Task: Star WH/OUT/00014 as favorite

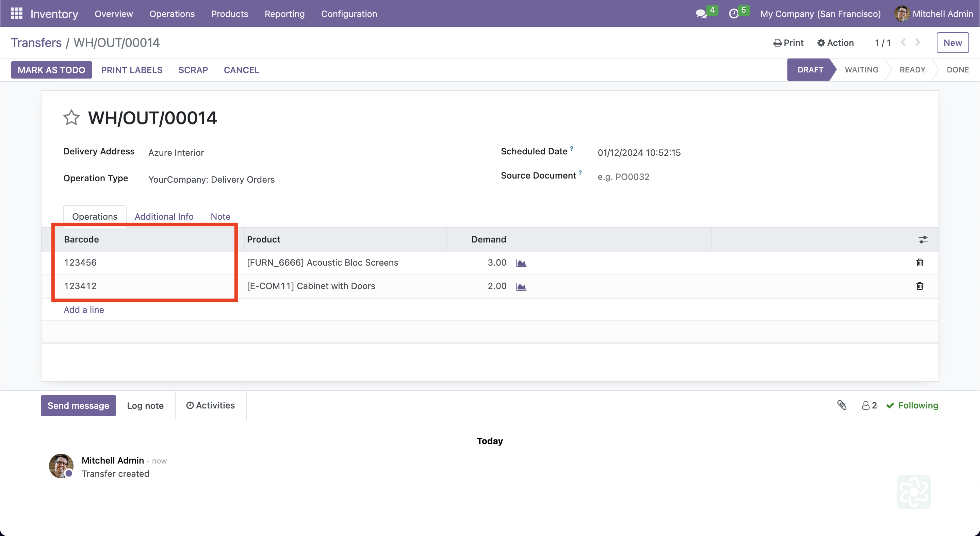Action: coord(71,117)
